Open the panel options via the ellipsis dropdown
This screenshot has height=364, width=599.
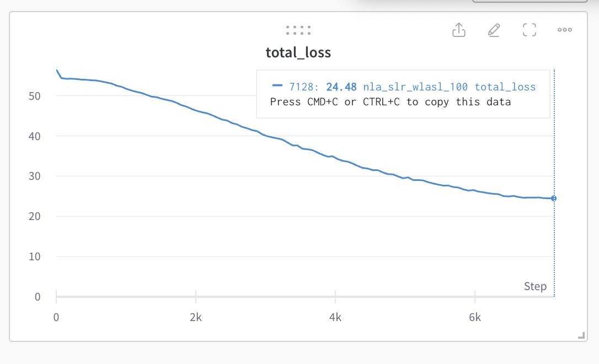click(564, 30)
